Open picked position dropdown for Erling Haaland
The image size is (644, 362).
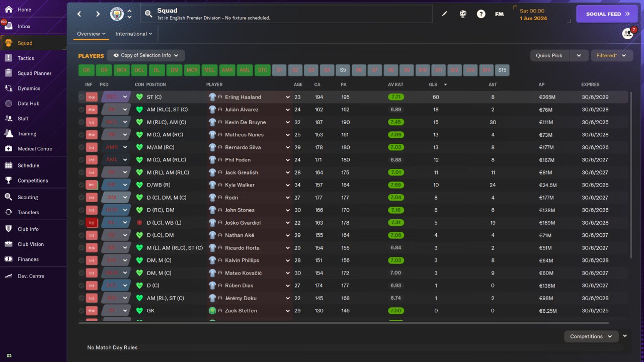[x=125, y=97]
